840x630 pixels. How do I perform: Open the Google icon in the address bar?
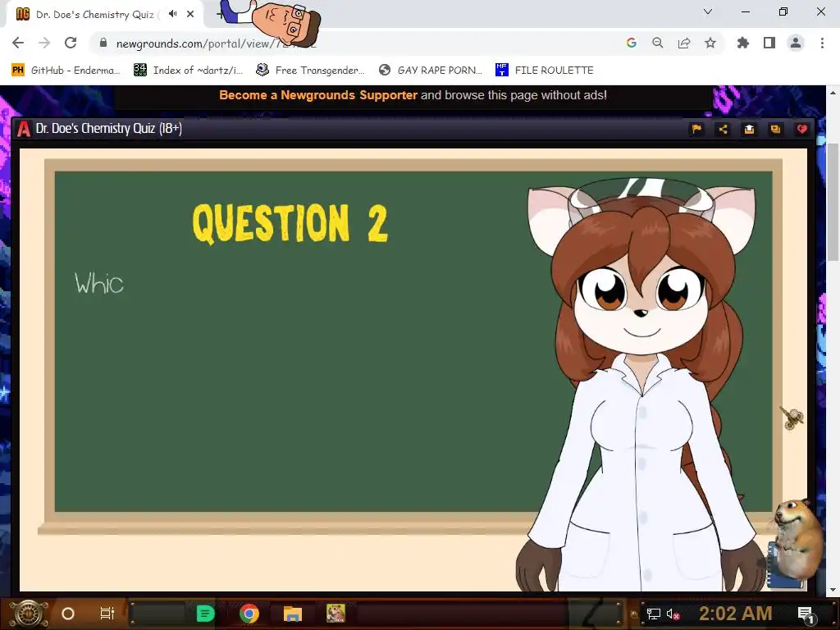point(632,43)
